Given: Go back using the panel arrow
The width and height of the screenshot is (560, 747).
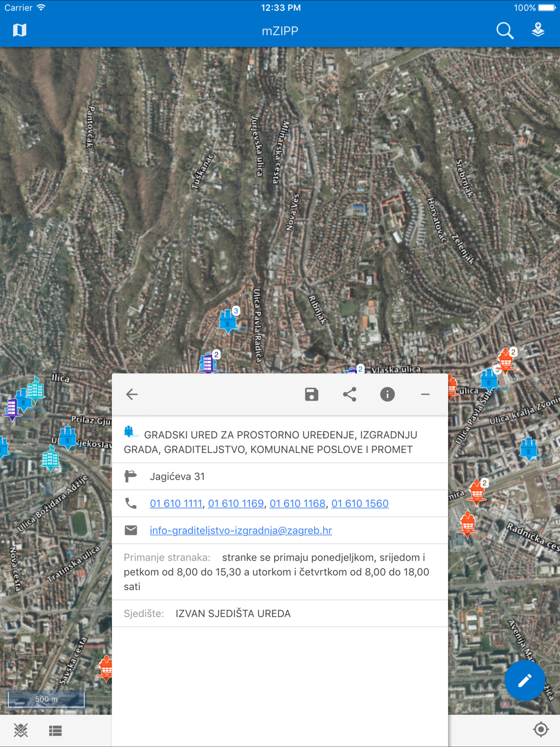Looking at the screenshot, I should point(132,394).
